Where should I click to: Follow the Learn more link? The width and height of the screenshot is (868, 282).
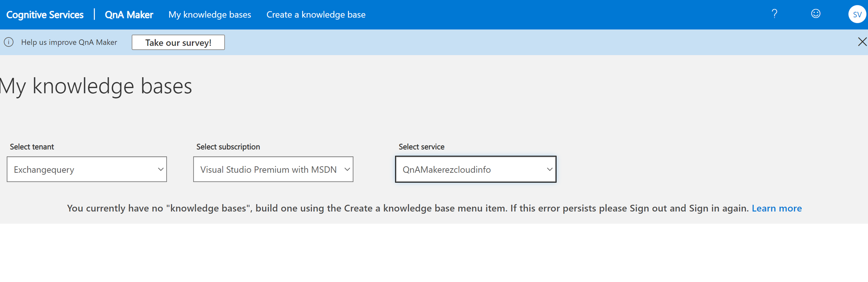[x=776, y=208]
